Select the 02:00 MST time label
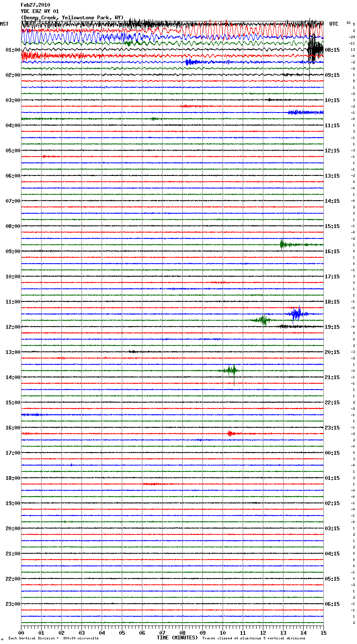357x644 pixels. [x=13, y=75]
